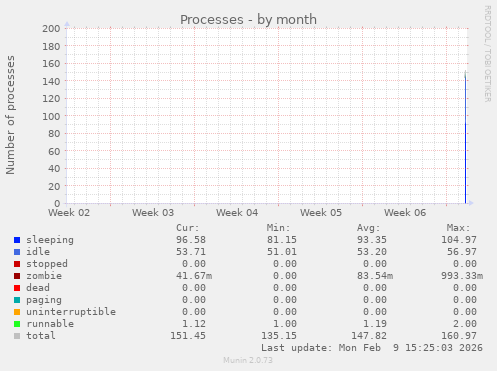The height and width of the screenshot is (371, 497).
Task: Click the 'Number of processes' axis label
Action: pos(10,115)
